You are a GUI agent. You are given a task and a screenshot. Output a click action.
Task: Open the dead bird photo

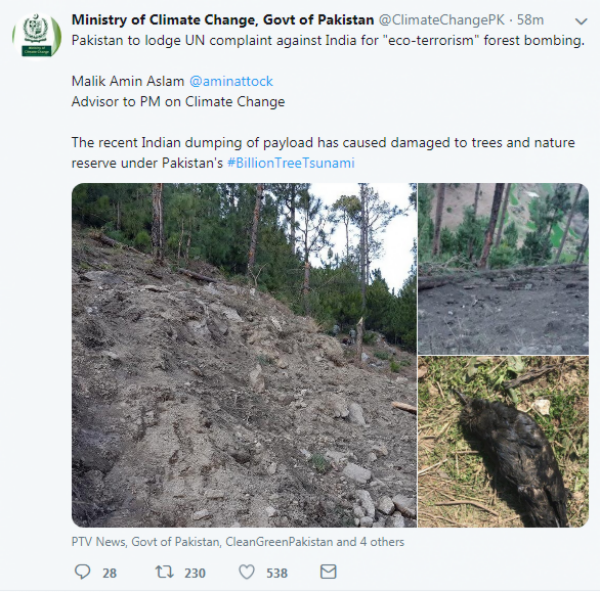502,441
